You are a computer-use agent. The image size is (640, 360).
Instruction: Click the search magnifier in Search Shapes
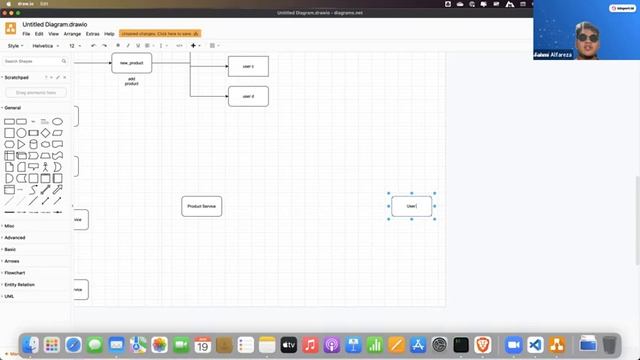pos(64,61)
